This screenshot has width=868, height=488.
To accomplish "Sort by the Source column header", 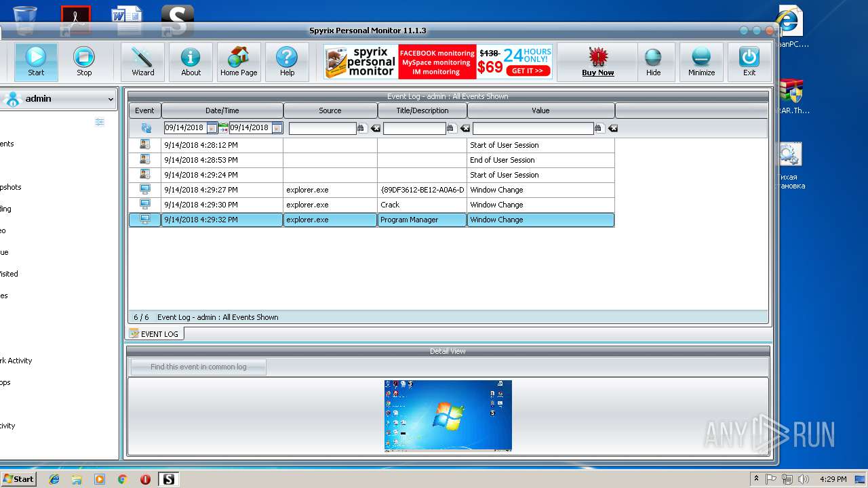I will pyautogui.click(x=330, y=110).
